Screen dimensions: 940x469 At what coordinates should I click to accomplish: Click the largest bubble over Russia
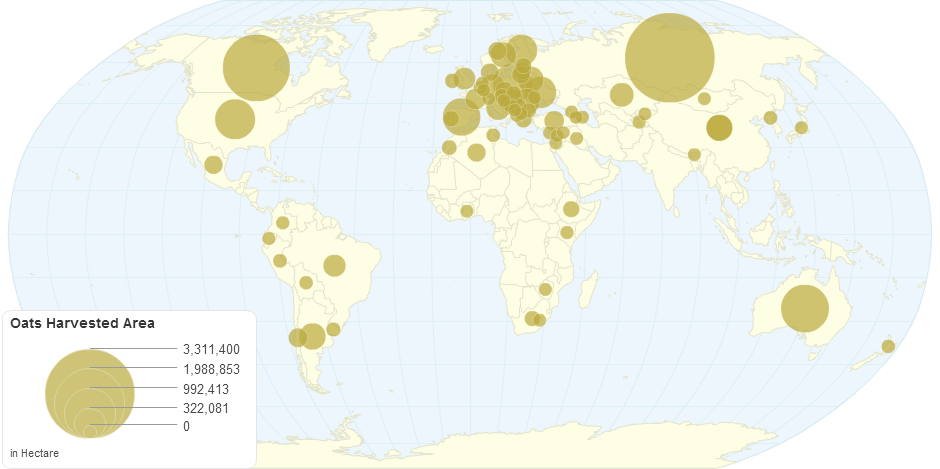pos(669,57)
